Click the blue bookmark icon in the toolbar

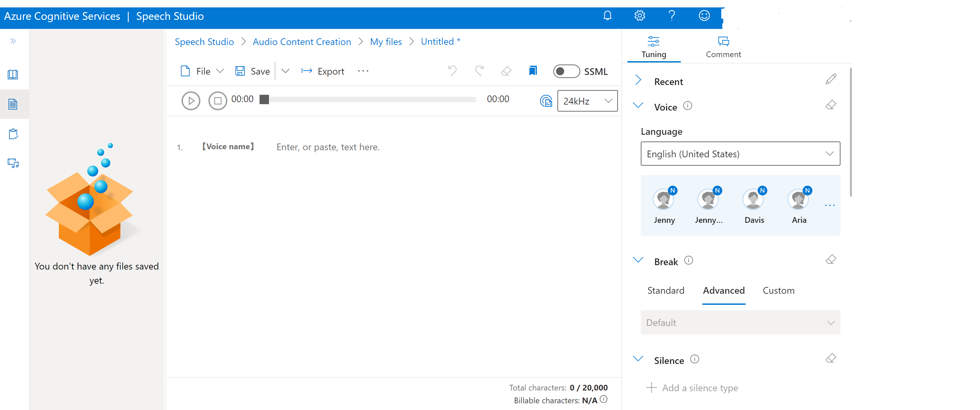point(532,71)
